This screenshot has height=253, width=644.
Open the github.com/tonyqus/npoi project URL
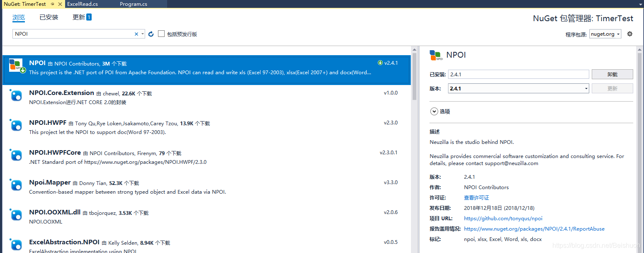(503, 218)
